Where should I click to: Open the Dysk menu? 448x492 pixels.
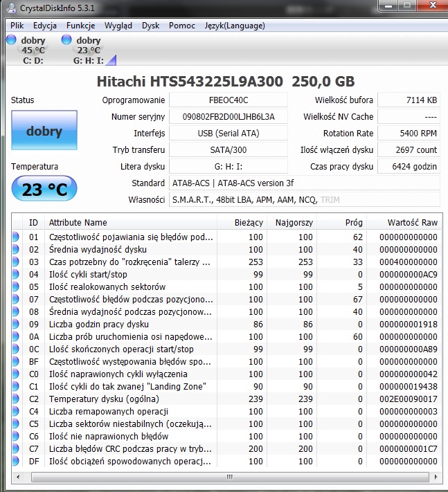tap(150, 26)
